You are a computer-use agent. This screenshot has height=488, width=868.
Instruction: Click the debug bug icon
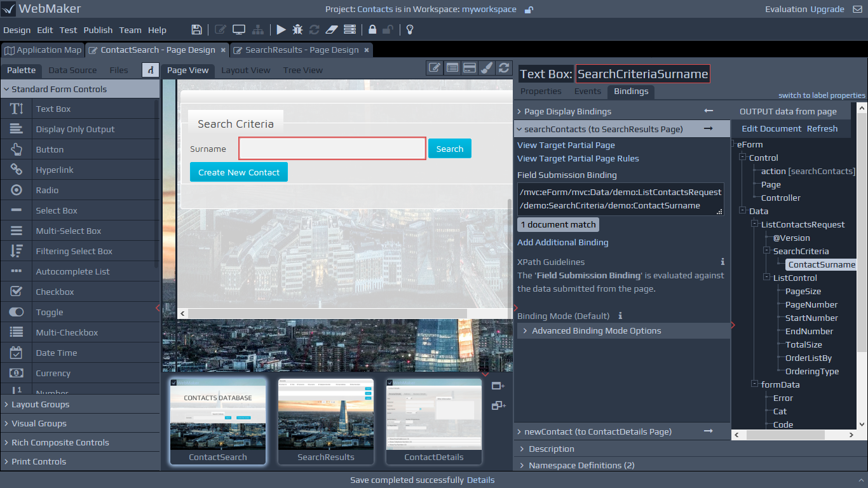[x=298, y=30]
